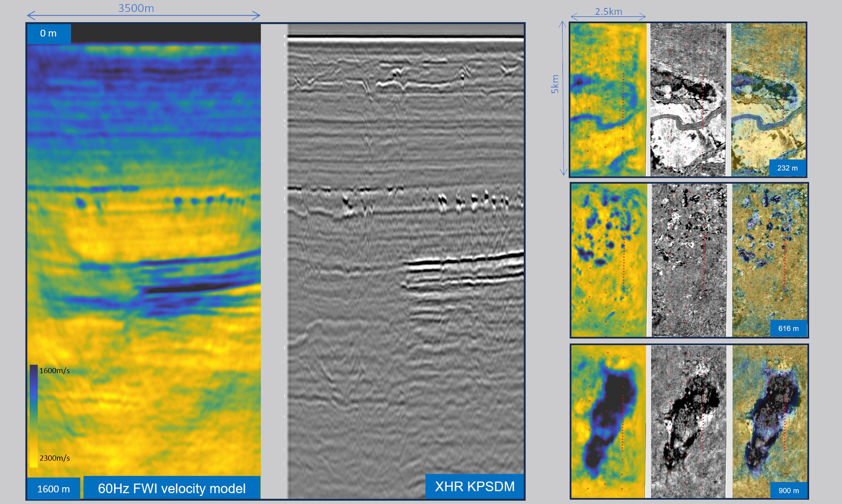Click the 2.5km width dimension label
Viewport: 842px width, 504px height.
pyautogui.click(x=608, y=11)
